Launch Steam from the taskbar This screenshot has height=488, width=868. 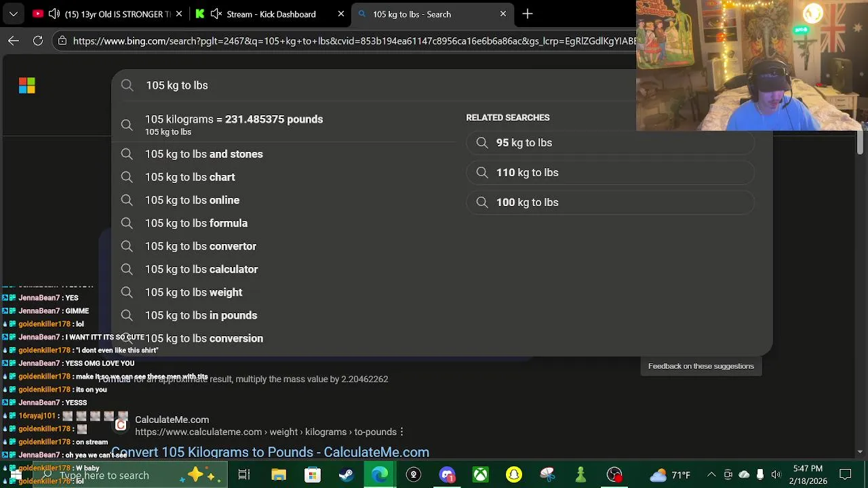click(346, 475)
